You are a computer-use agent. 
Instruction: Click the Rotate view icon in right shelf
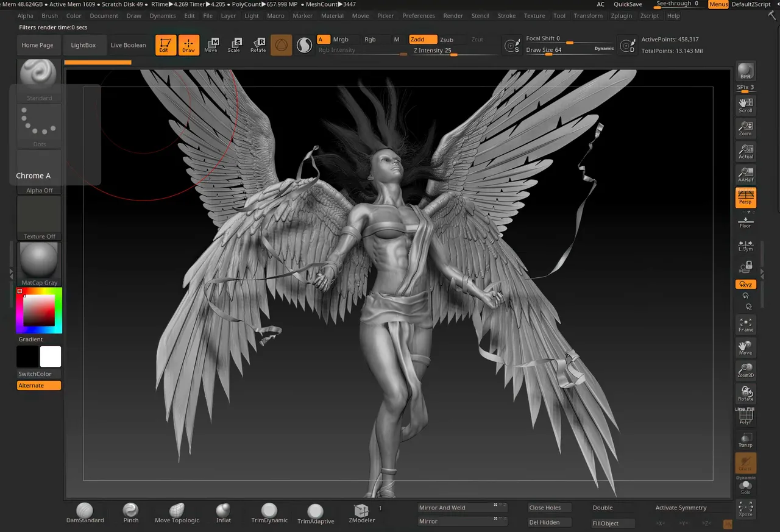click(745, 394)
